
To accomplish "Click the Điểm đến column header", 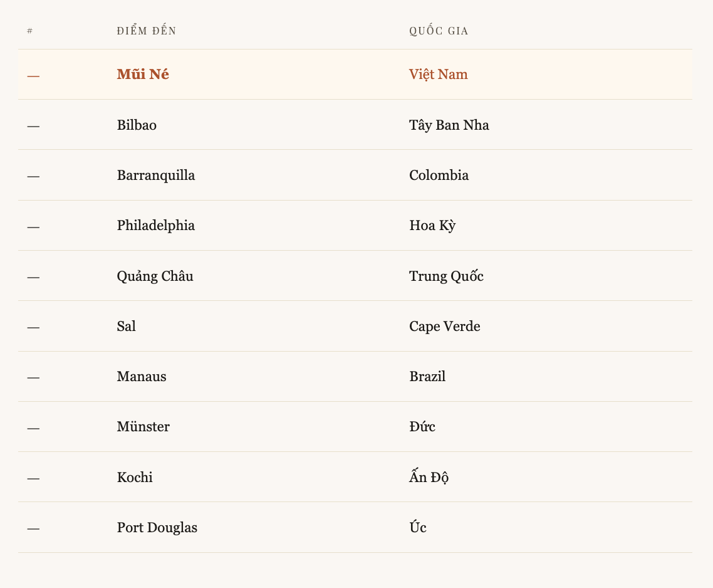I will [147, 31].
